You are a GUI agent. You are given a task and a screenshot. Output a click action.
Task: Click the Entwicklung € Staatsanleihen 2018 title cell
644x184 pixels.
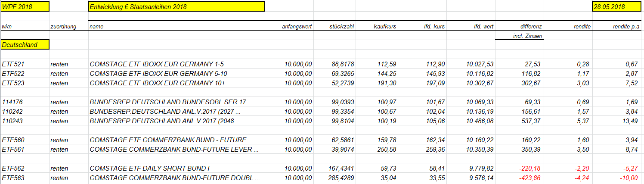pyautogui.click(x=176, y=6)
